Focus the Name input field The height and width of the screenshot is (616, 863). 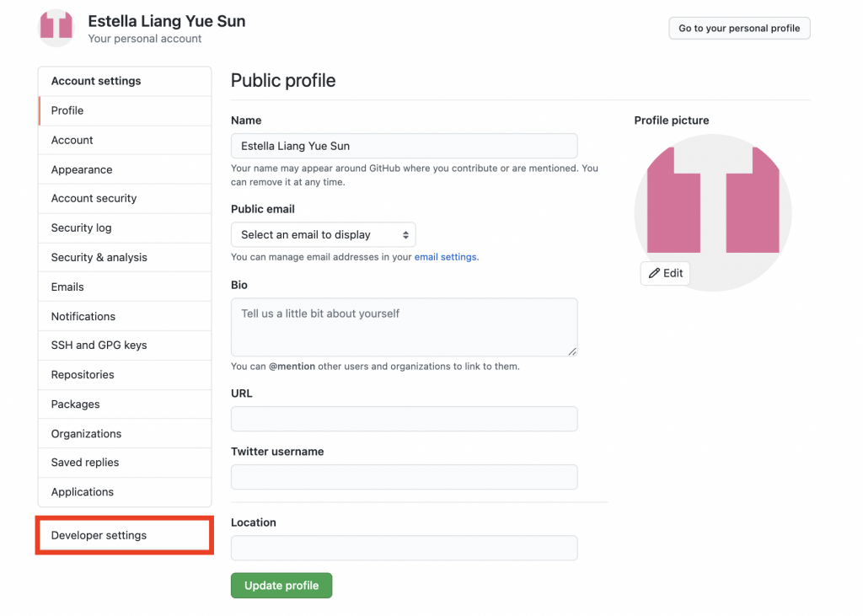pos(404,146)
